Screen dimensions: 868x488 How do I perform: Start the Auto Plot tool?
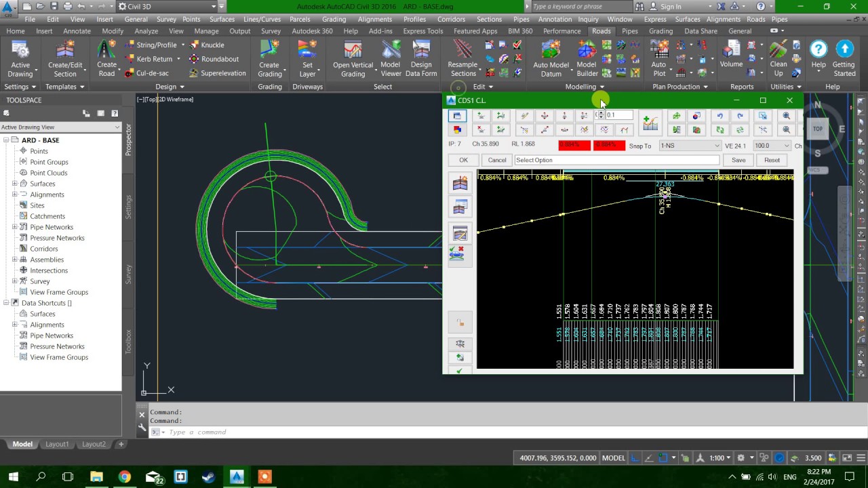pos(658,60)
